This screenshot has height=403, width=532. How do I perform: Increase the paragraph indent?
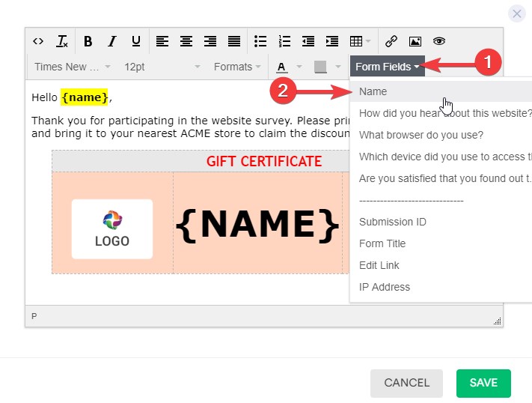[332, 41]
